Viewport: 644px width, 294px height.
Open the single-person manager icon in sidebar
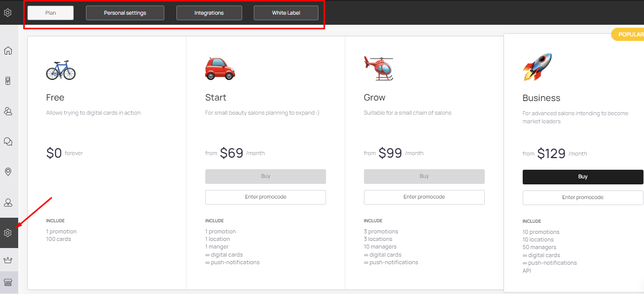(8, 203)
